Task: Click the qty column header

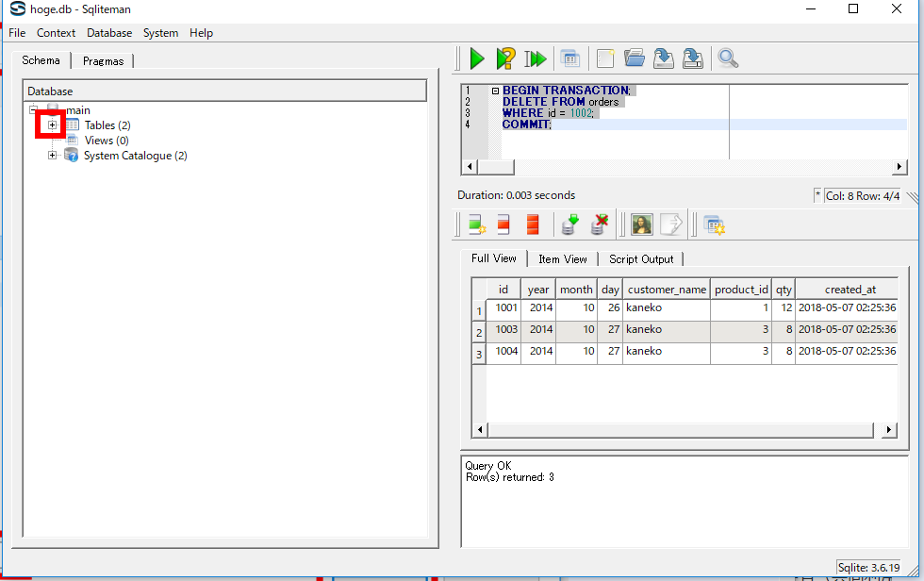Action: 784,290
